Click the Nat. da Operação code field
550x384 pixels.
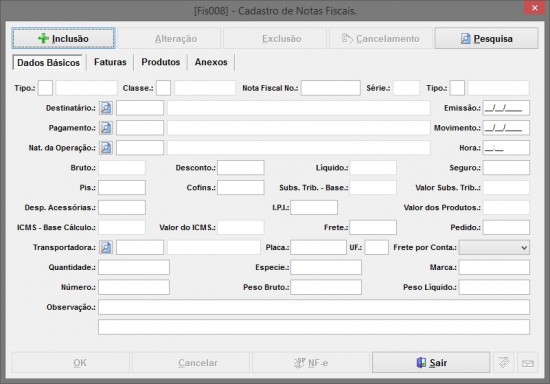(x=140, y=148)
